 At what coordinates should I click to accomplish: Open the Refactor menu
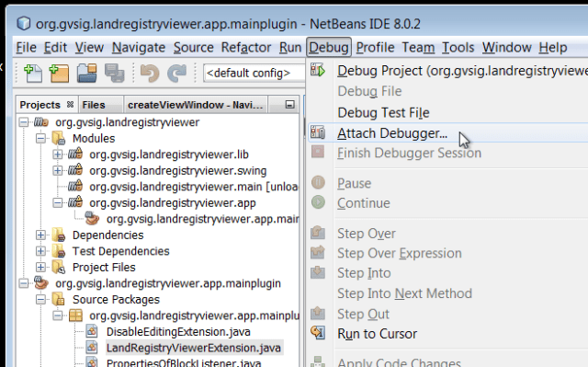[x=246, y=48]
